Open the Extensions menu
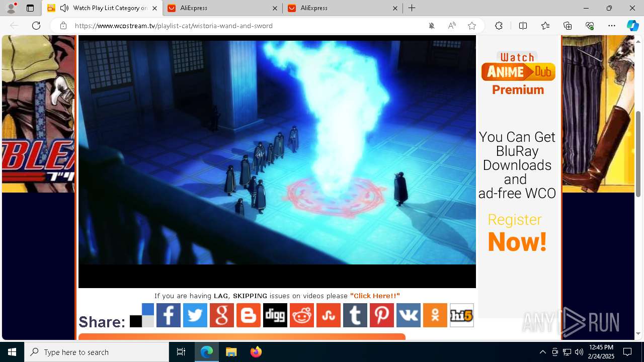The image size is (644, 362). [499, 26]
